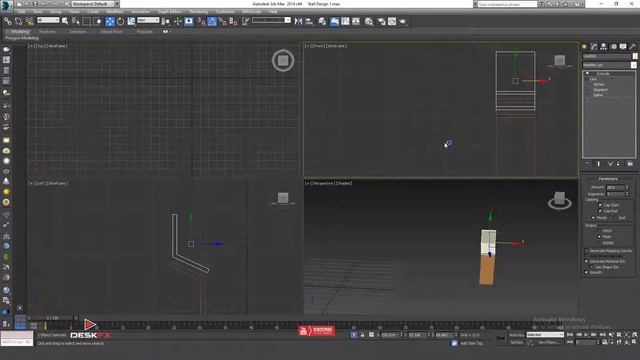Click the Align tool icon

(x=309, y=21)
